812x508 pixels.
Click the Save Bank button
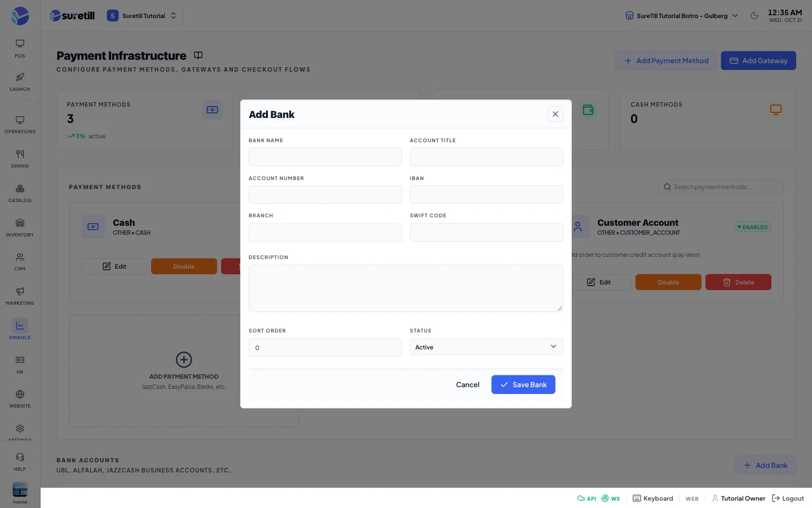click(x=523, y=384)
